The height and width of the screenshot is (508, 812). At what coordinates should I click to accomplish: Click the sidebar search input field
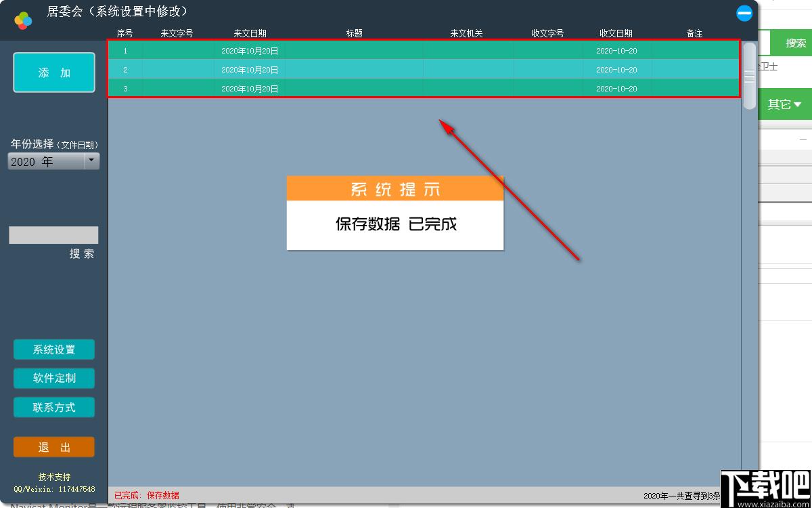tap(53, 235)
